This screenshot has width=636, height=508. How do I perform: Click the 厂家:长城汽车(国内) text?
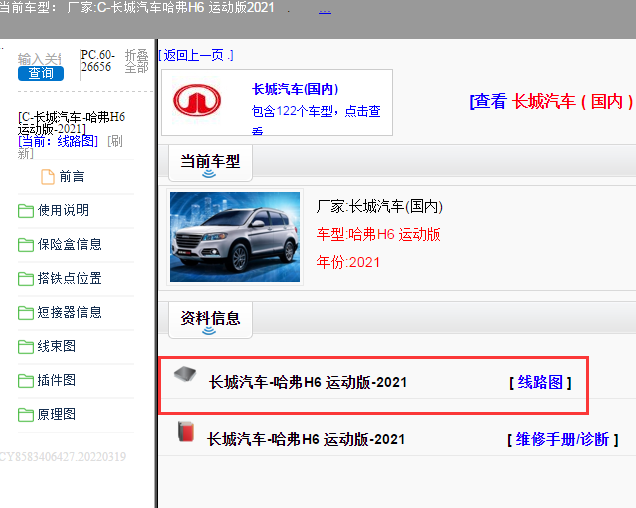(x=380, y=207)
